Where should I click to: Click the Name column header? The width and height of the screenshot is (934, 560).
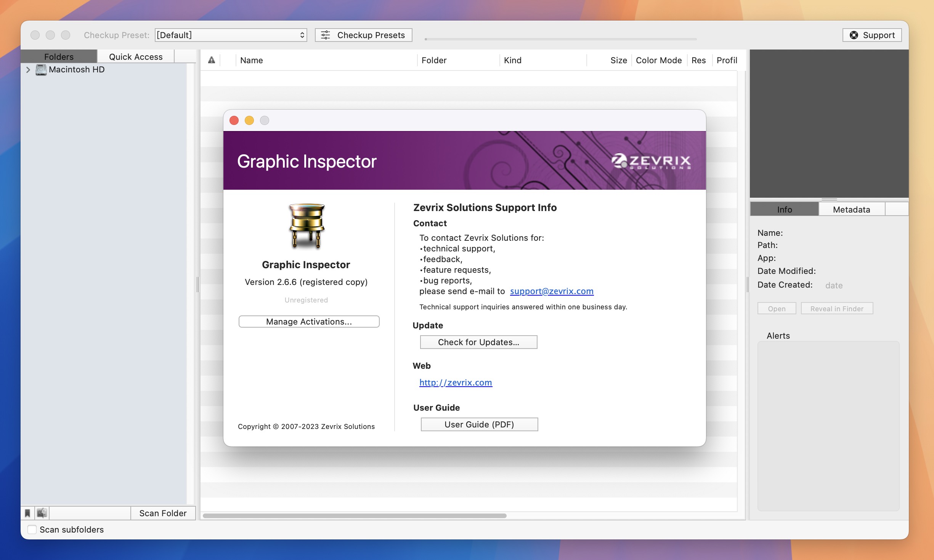pyautogui.click(x=252, y=60)
